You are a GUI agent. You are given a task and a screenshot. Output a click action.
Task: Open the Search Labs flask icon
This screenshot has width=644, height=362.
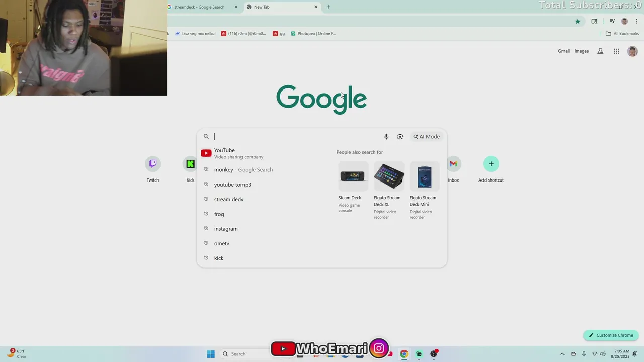coord(600,51)
